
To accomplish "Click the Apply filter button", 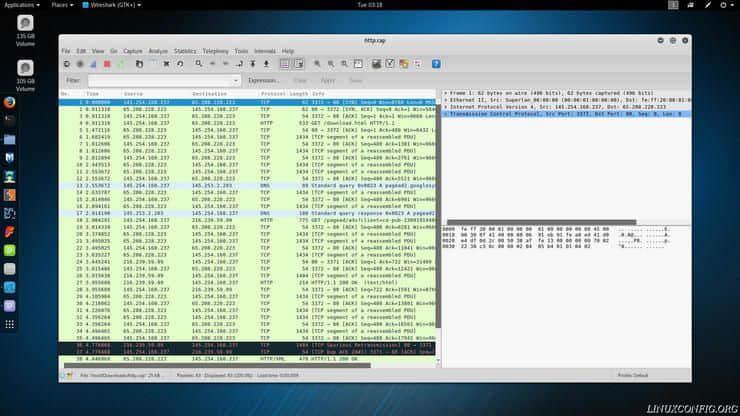I will 328,80.
